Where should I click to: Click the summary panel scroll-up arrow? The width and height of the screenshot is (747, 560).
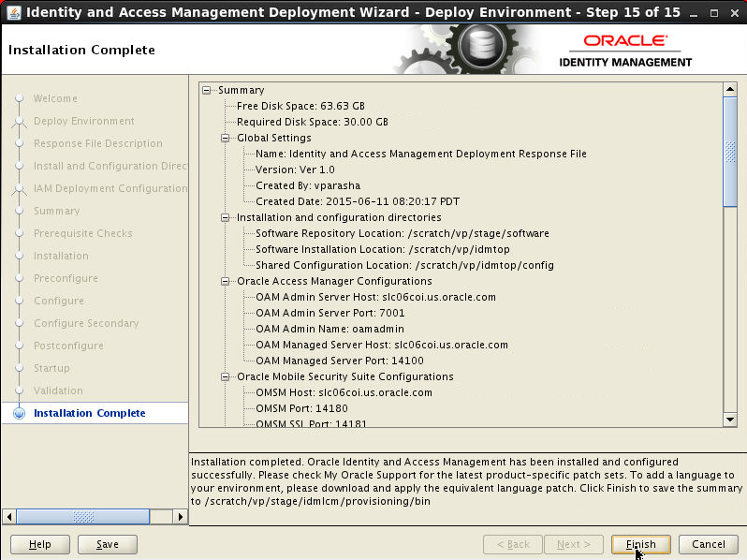pos(730,89)
